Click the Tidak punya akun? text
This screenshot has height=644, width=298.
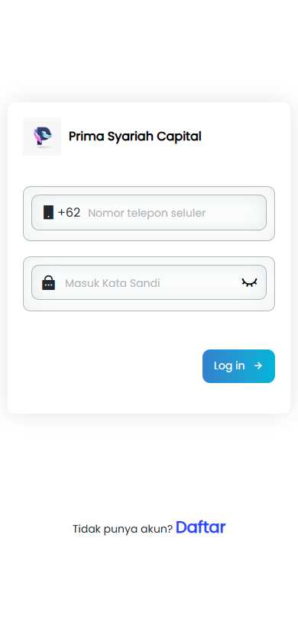coord(122,529)
